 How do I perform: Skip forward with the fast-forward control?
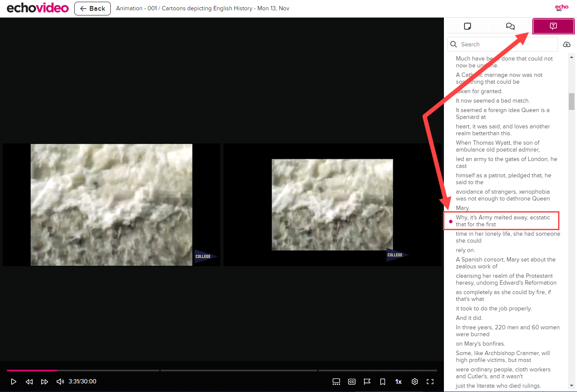pyautogui.click(x=45, y=381)
